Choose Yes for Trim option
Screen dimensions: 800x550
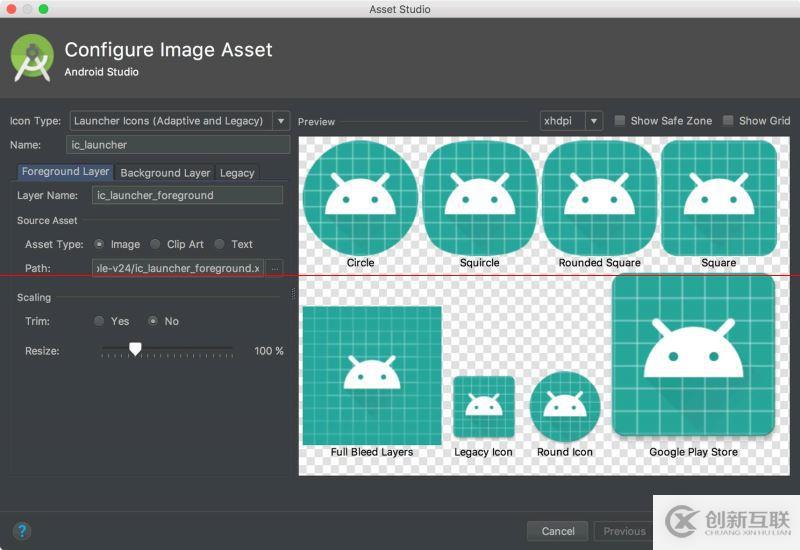point(99,321)
